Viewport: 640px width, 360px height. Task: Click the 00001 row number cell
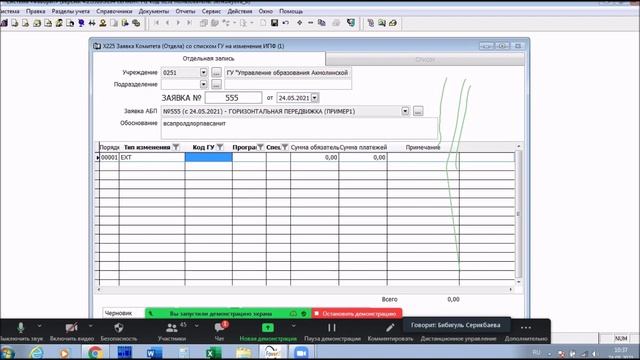click(x=109, y=157)
